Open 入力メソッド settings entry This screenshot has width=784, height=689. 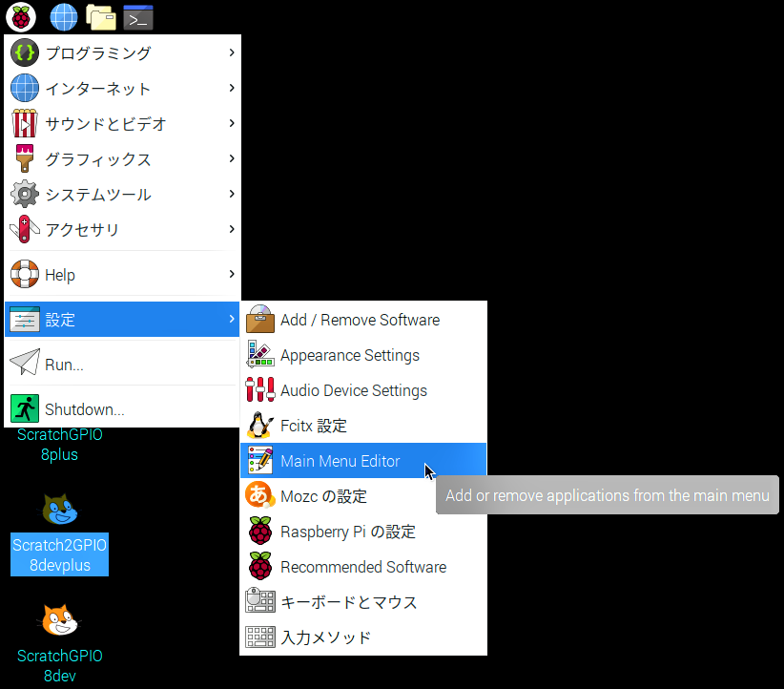coord(363,637)
